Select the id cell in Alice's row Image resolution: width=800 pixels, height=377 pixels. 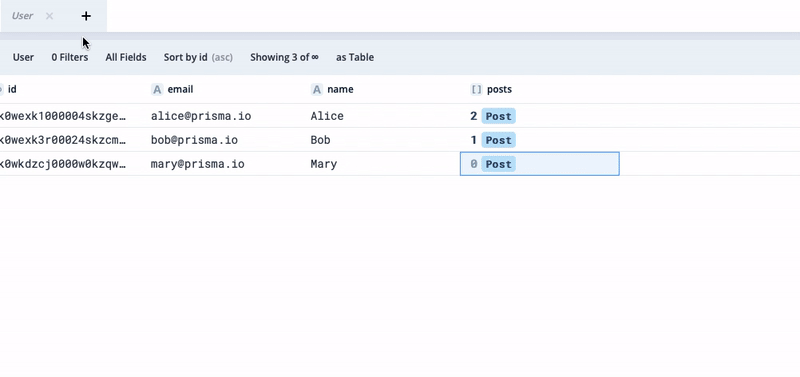71,116
